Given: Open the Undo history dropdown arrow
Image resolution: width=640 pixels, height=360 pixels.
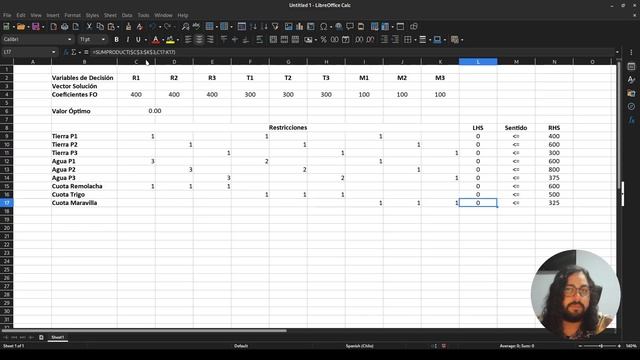Looking at the screenshot, I should [x=160, y=27].
